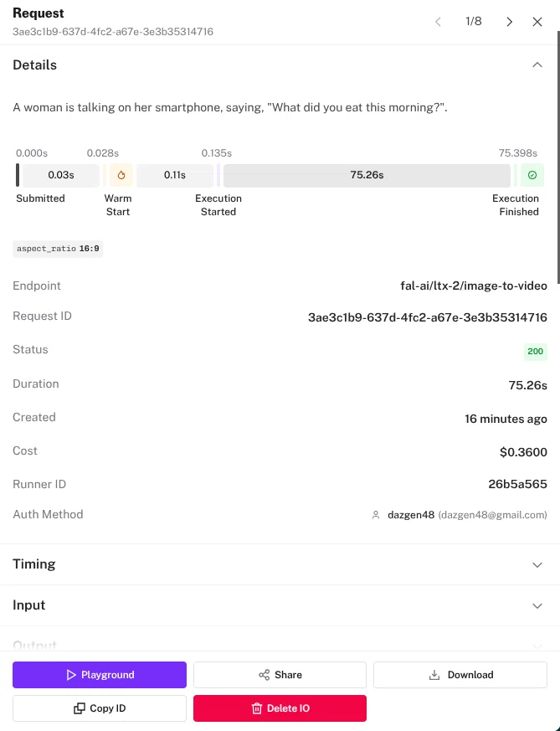The width and height of the screenshot is (560, 731).
Task: Click the fal-ai/ltx-2/image-to-video endpoint
Action: coord(474,286)
